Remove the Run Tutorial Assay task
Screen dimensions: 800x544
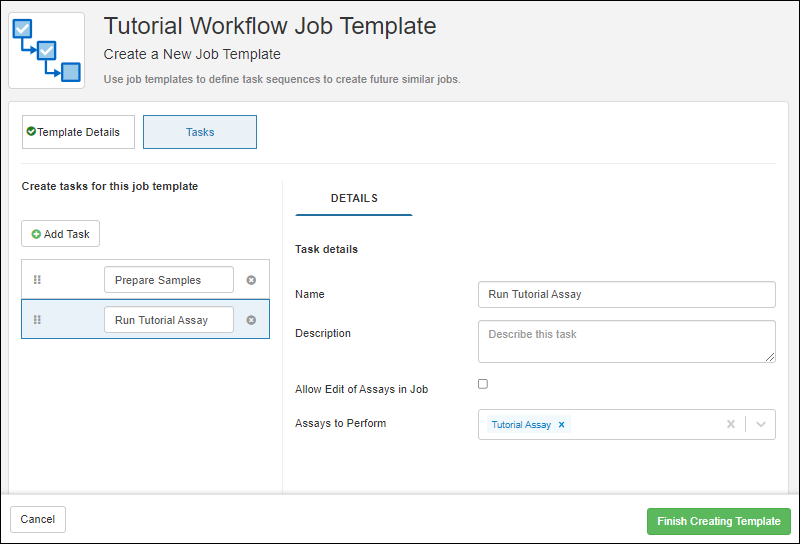[x=251, y=320]
